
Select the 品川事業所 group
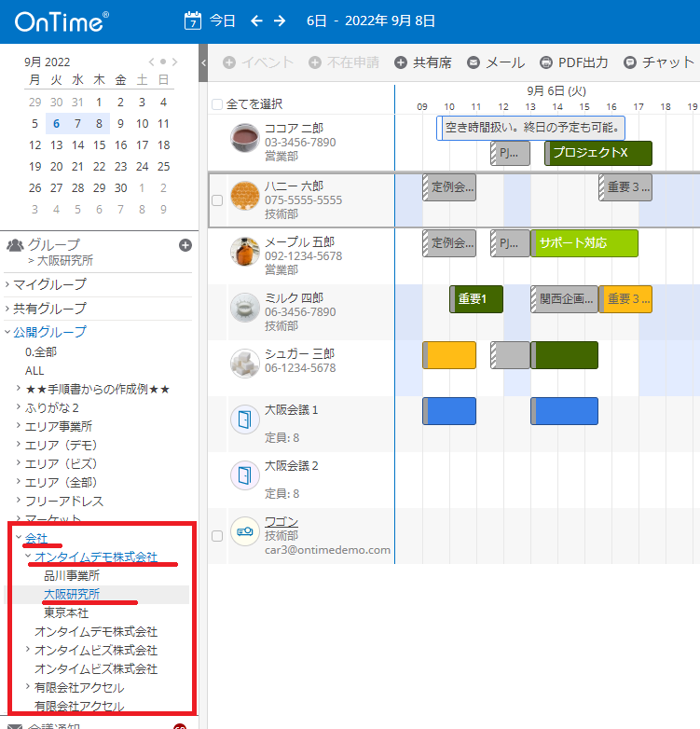(x=72, y=575)
